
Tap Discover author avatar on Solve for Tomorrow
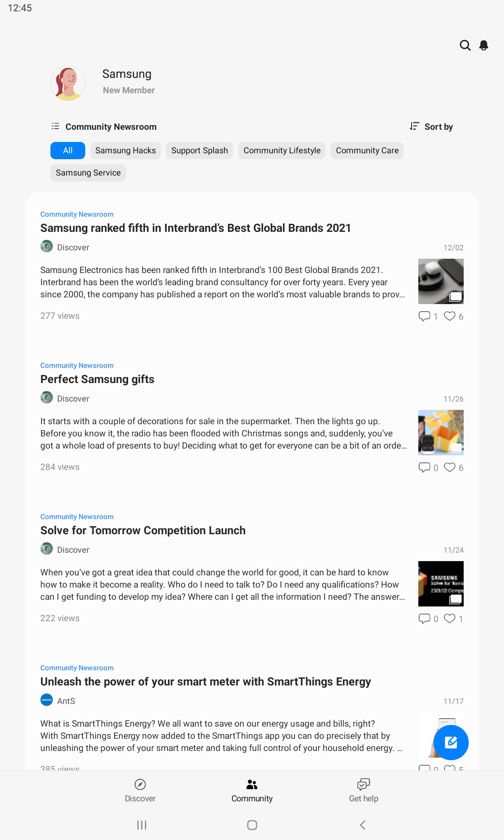pos(47,549)
